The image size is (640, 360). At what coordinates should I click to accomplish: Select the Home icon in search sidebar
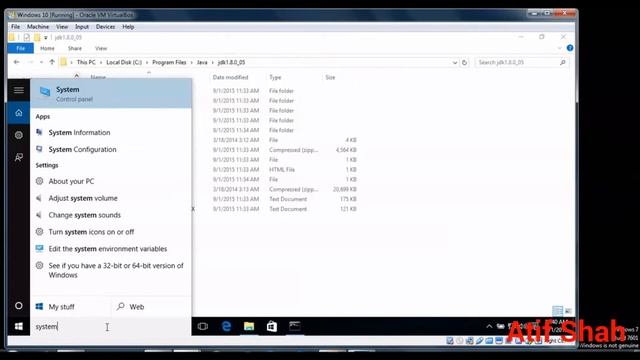(19, 113)
